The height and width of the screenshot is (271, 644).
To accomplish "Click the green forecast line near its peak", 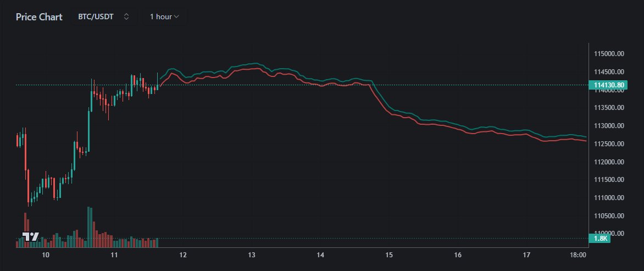I will click(x=256, y=63).
